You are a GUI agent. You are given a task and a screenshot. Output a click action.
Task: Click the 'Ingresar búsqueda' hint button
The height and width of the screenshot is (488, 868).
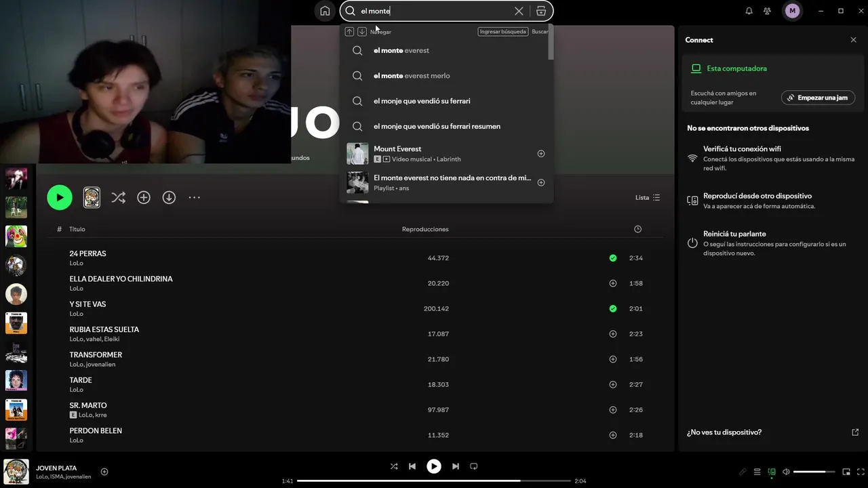coord(502,32)
